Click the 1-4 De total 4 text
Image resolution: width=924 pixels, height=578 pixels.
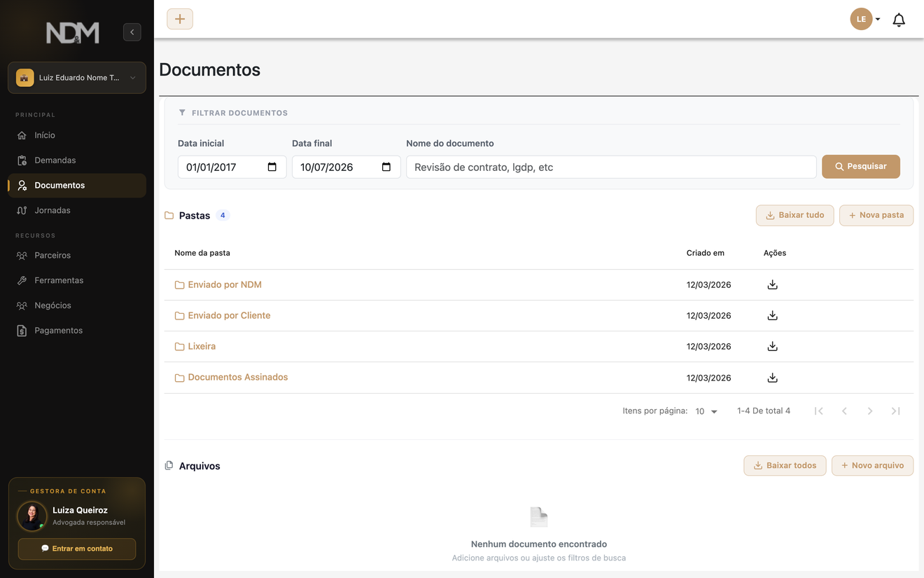pos(764,411)
